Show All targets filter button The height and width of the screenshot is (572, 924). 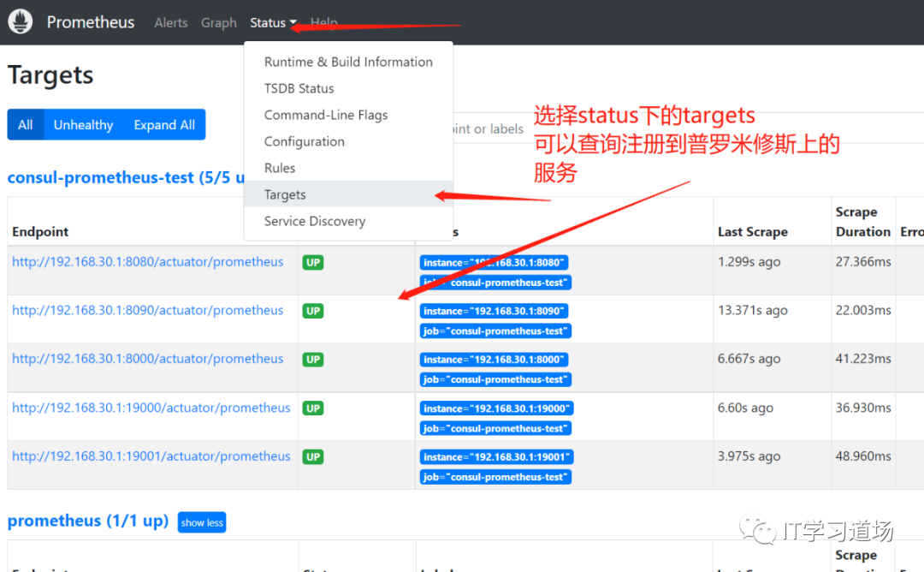point(26,124)
